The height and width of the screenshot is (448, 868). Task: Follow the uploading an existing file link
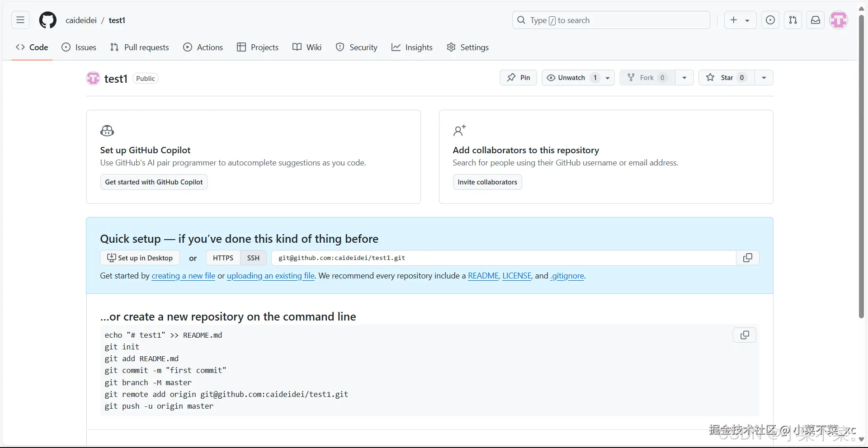pos(271,276)
